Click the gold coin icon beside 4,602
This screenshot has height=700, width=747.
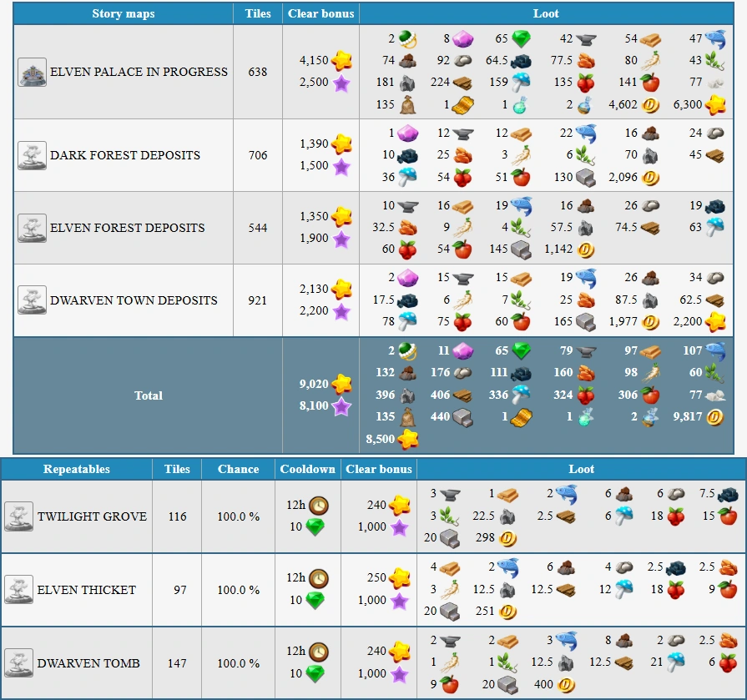(x=650, y=105)
